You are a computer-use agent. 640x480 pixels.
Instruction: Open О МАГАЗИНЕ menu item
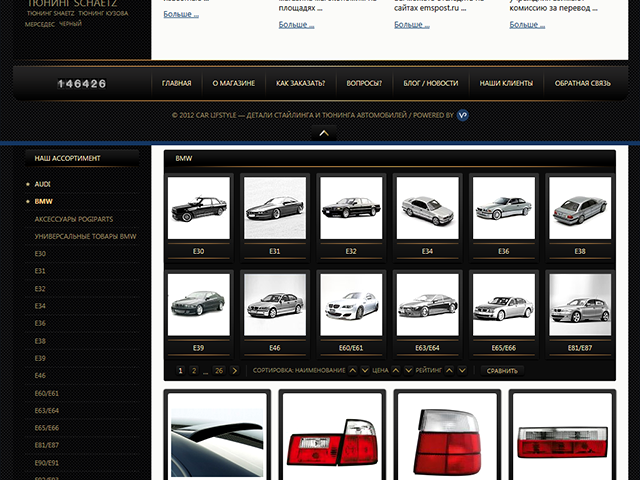pyautogui.click(x=233, y=83)
